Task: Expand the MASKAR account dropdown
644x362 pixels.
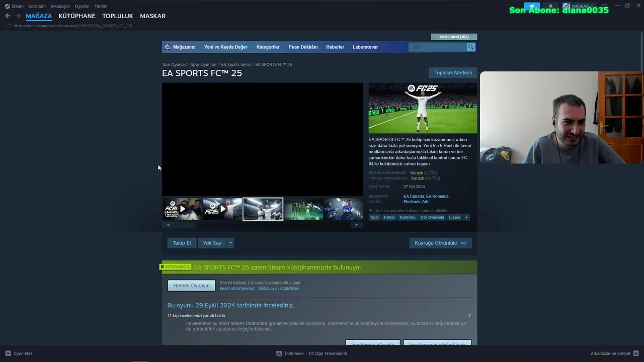Action: pos(592,7)
